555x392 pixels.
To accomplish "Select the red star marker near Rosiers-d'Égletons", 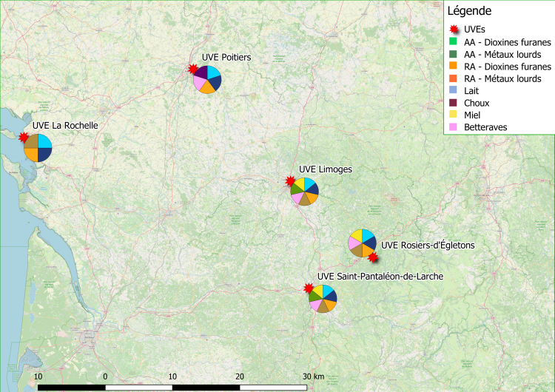I will coord(373,257).
